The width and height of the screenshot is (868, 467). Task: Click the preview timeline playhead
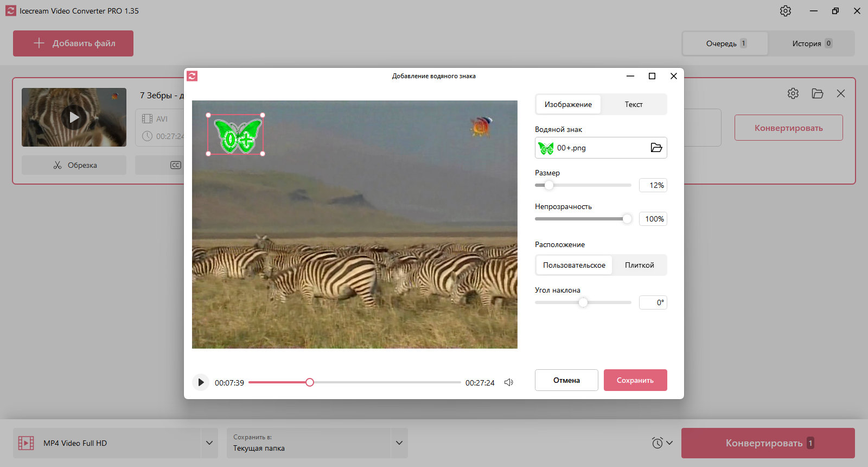pyautogui.click(x=310, y=382)
